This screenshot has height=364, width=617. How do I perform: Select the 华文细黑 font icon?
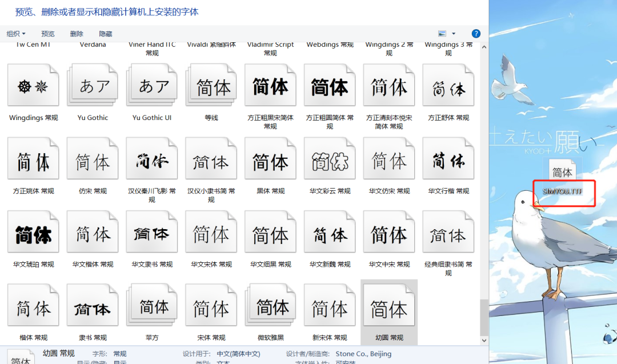[x=270, y=232]
